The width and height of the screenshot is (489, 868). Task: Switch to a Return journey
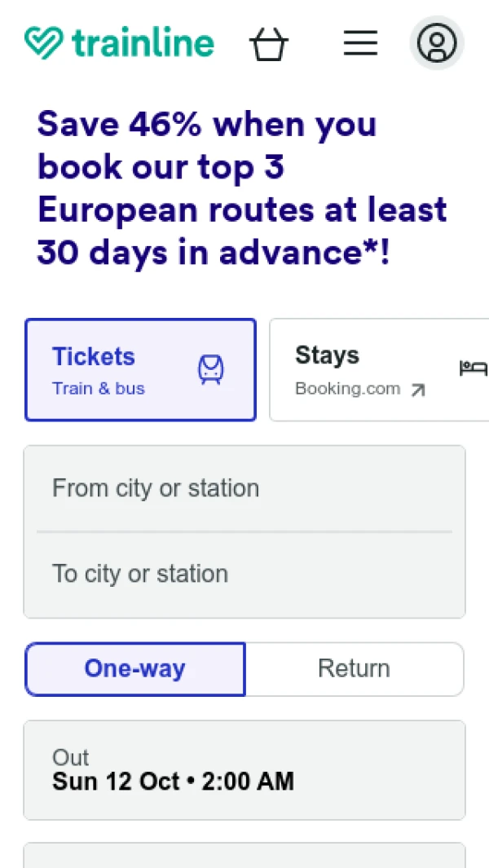click(355, 668)
